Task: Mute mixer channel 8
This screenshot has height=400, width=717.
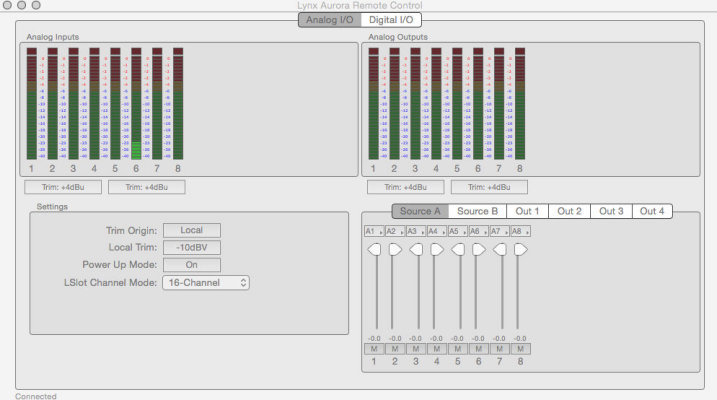Action: pyautogui.click(x=521, y=349)
